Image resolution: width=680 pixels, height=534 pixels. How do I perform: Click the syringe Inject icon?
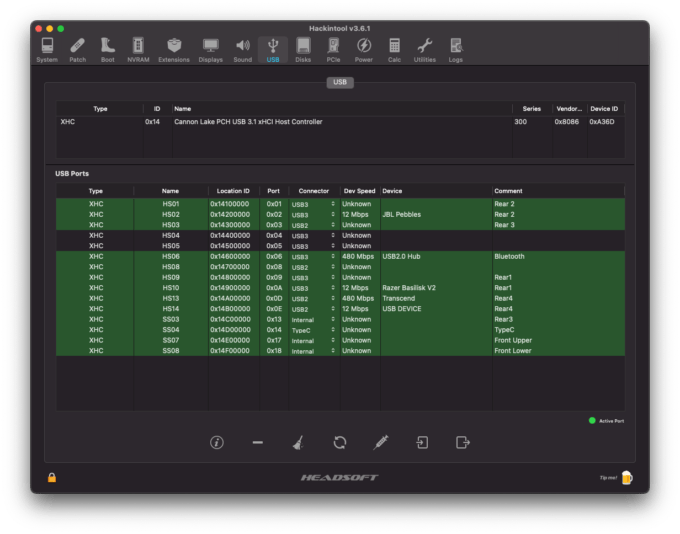pyautogui.click(x=381, y=442)
